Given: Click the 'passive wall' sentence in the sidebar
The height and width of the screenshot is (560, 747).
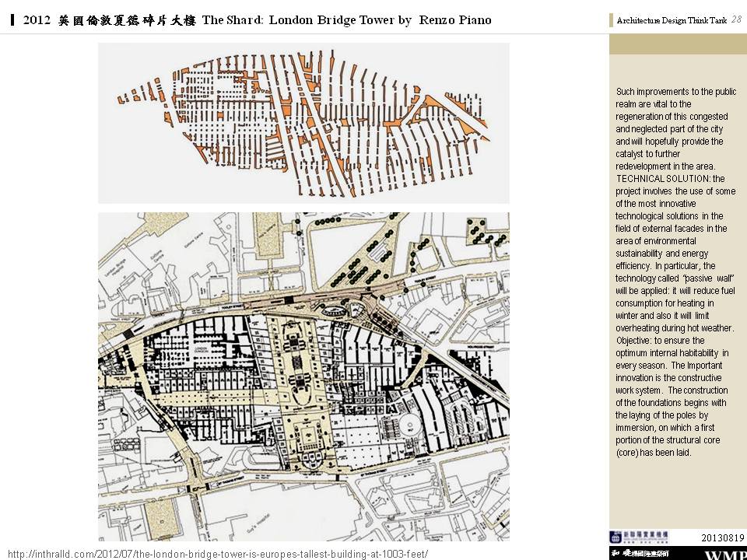Looking at the screenshot, I should tap(675, 278).
